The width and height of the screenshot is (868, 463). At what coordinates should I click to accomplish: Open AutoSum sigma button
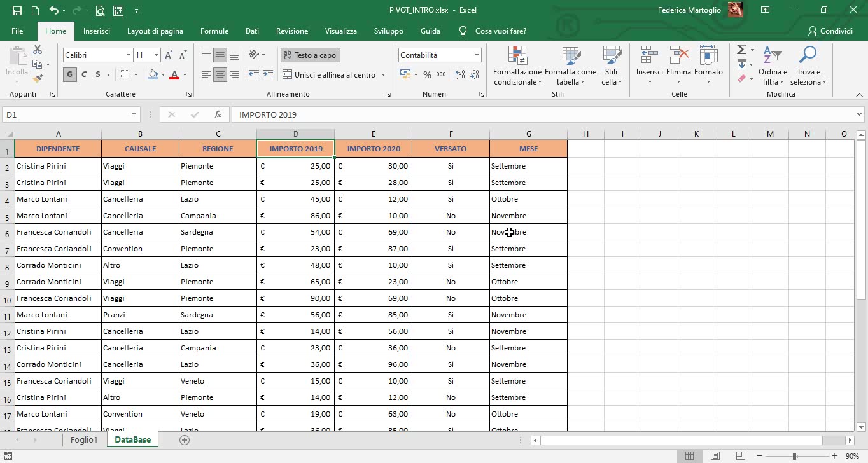point(741,50)
